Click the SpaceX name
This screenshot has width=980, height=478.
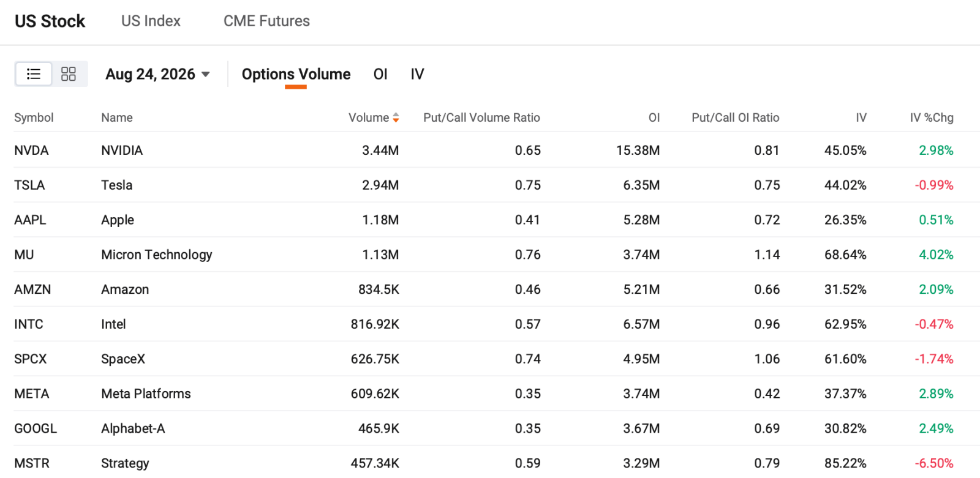coord(123,359)
